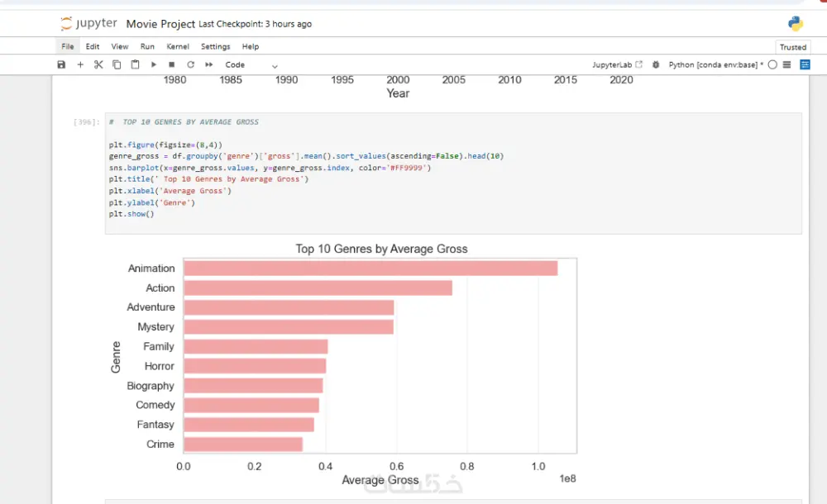Open the Kernel menu
Screen dimensions: 827x504
point(178,46)
